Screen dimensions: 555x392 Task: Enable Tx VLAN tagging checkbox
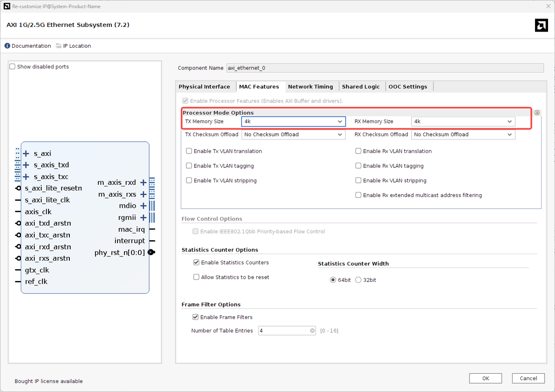point(189,166)
